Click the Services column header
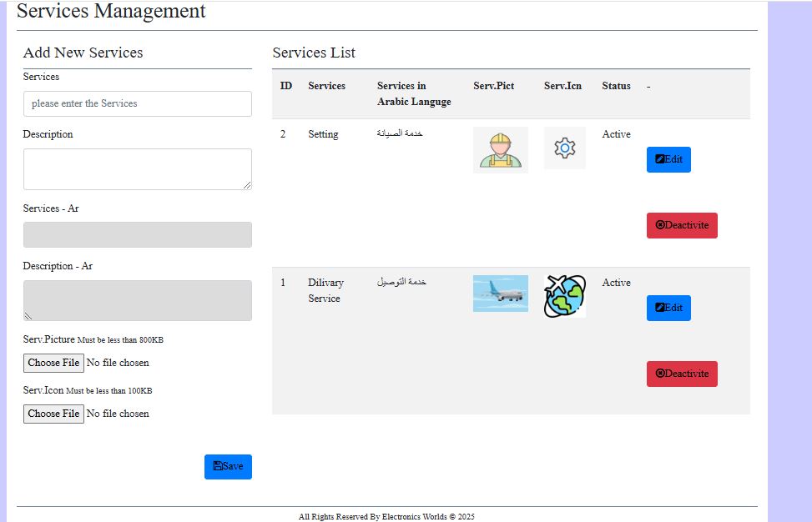 coord(326,86)
